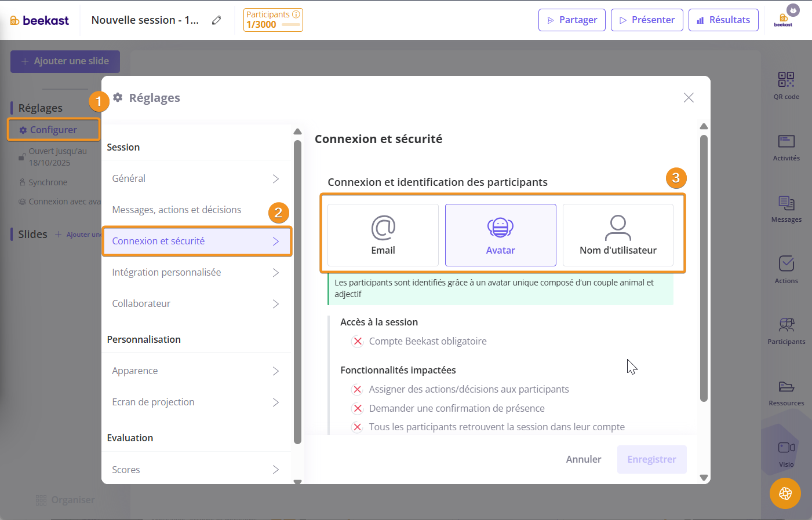Viewport: 812px width, 520px height.
Task: Click the pencil icon to rename session
Action: click(x=217, y=20)
